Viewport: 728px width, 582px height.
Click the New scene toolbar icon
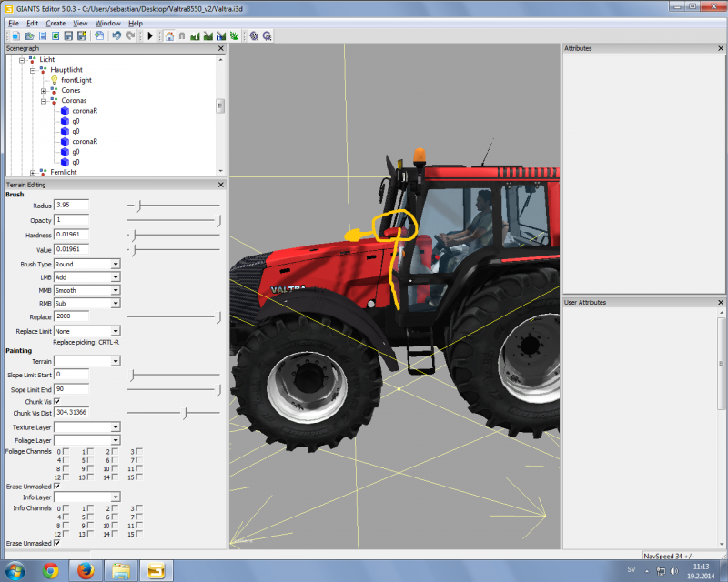tap(15, 35)
